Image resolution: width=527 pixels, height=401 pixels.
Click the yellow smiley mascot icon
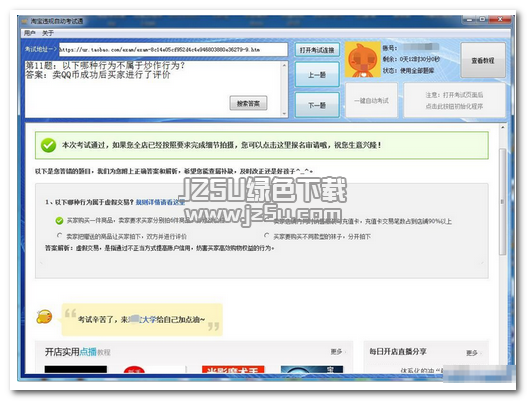pos(44,317)
